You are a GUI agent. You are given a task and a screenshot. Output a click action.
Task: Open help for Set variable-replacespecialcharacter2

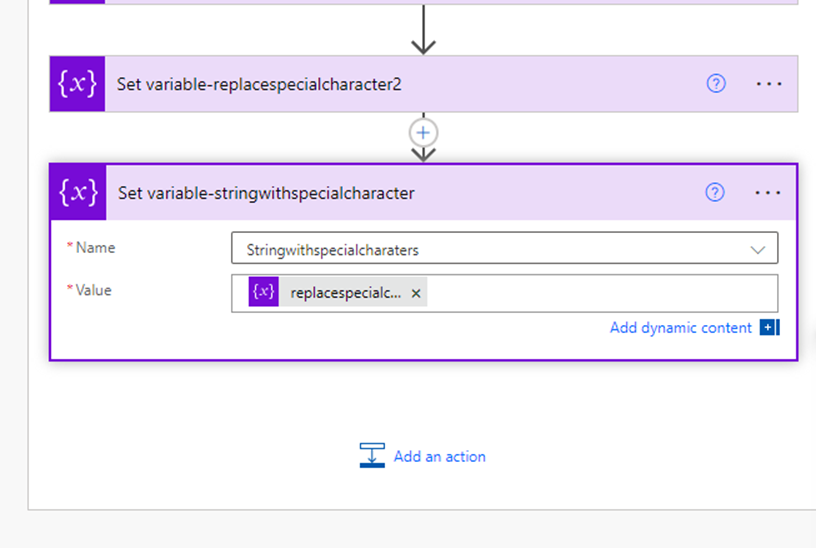click(715, 84)
